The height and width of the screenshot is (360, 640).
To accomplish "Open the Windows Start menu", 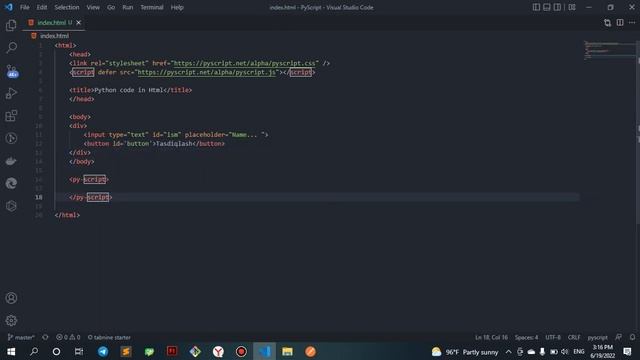I will pos(11,351).
